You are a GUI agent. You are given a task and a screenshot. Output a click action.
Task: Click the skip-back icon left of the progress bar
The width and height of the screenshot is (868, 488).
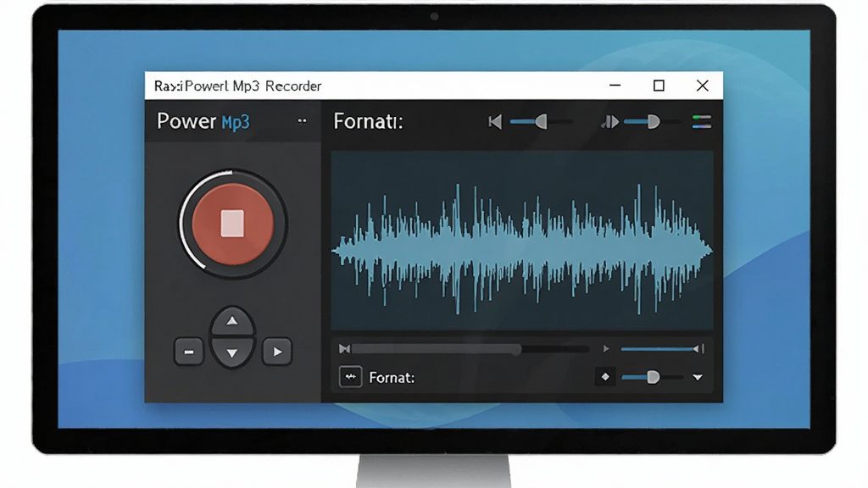[x=344, y=348]
